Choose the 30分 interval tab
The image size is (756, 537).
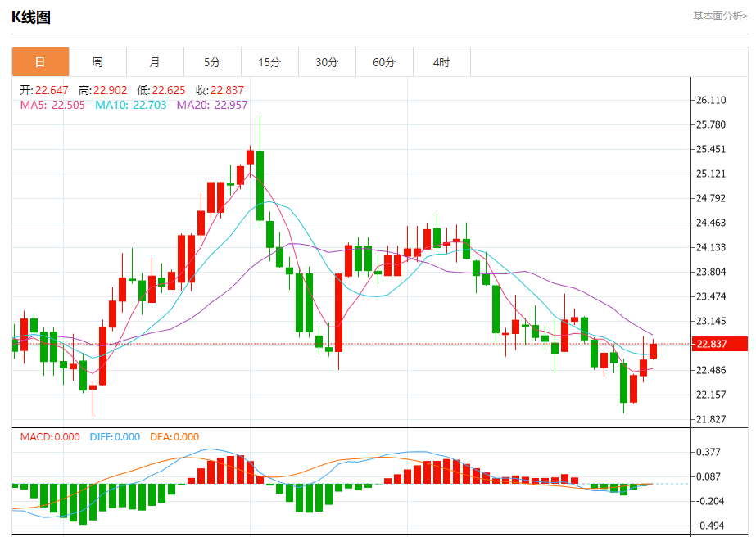pyautogui.click(x=327, y=62)
